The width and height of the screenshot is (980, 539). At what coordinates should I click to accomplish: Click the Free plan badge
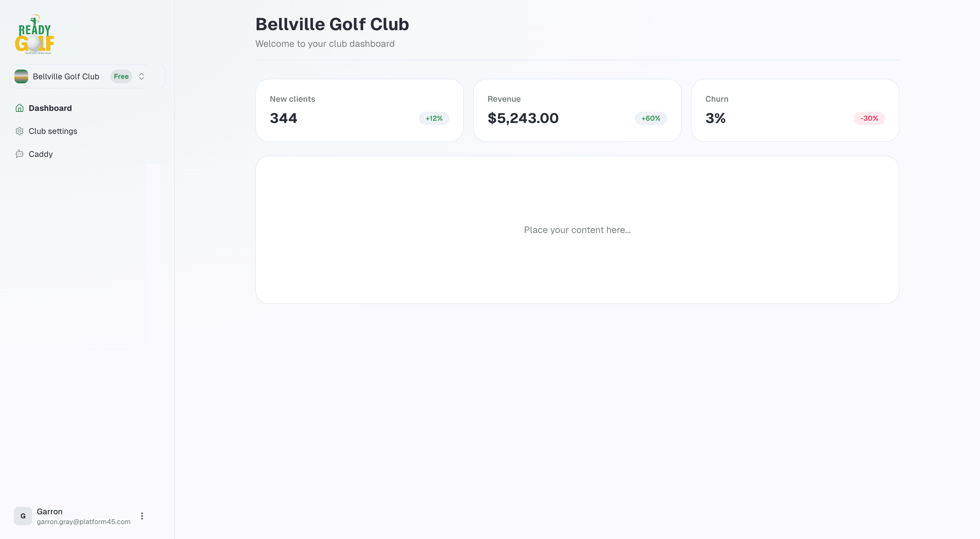tap(121, 76)
